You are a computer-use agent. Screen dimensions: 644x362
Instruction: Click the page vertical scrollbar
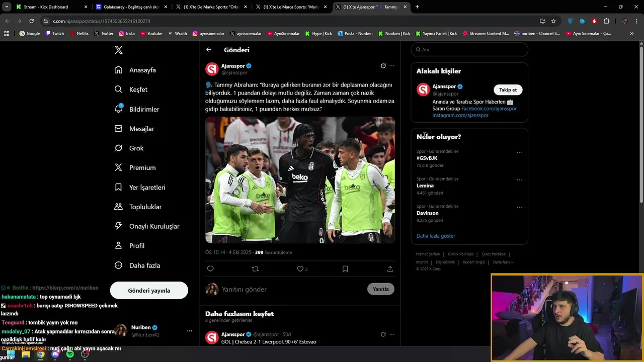tap(641, 126)
